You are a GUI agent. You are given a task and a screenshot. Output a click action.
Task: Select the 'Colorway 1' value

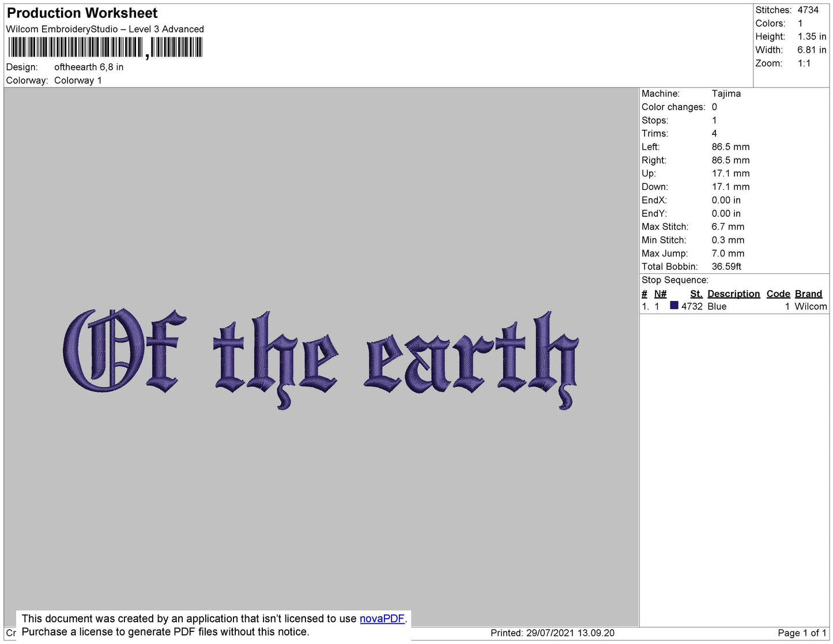pos(78,80)
